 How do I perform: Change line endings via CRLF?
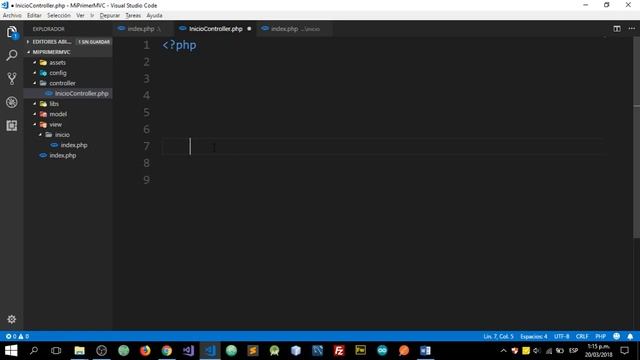tap(582, 336)
